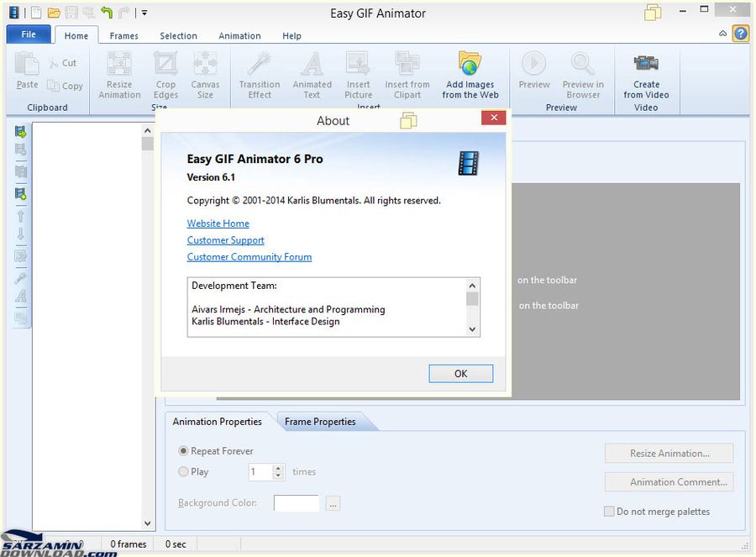Decrease play times with stepper down arrow
Viewport: 756px width, 557px height.
point(278,476)
